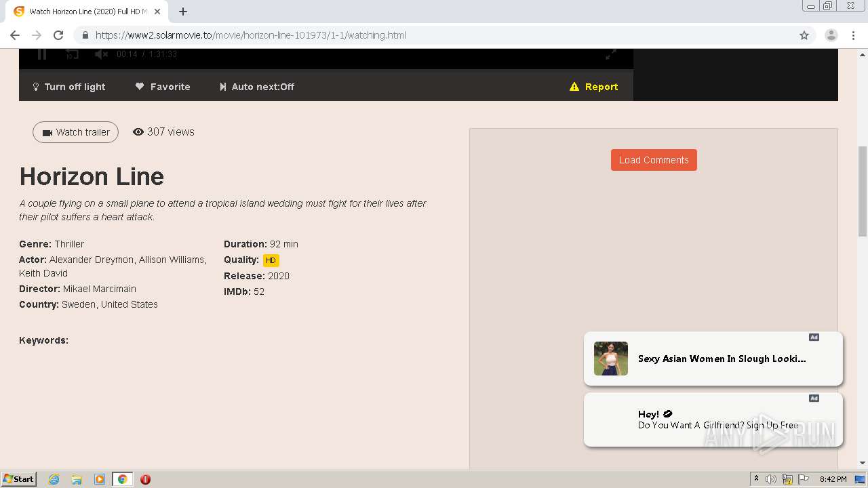Click Ad label on Asian Women popup
Image resolution: width=868 pixels, height=488 pixels.
click(814, 338)
